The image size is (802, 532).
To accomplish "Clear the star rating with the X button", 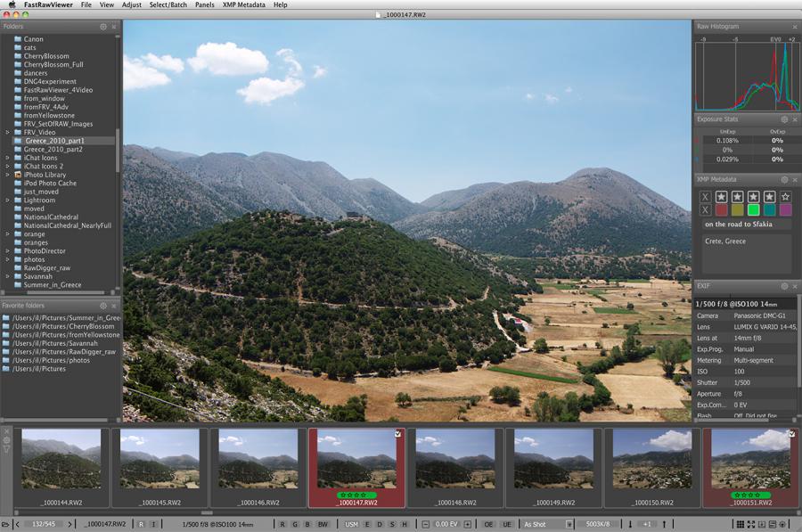I will click(705, 196).
